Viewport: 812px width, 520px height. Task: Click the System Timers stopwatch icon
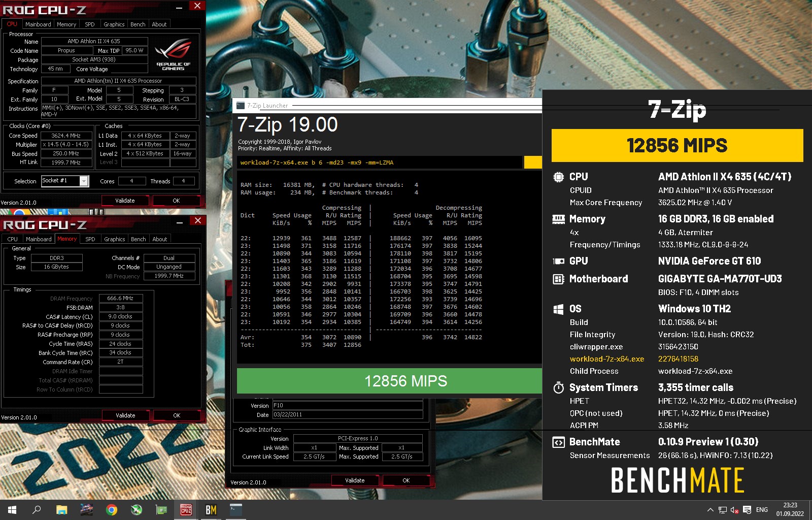[x=558, y=388]
